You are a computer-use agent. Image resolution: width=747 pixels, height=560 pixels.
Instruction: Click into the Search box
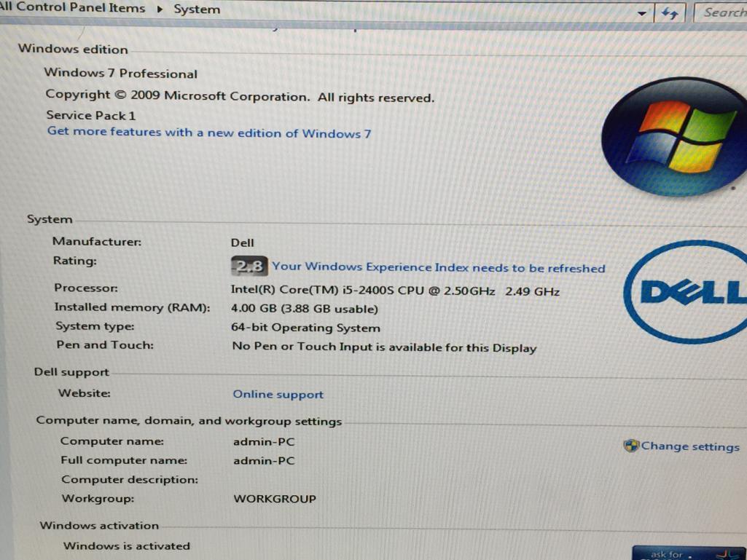721,12
